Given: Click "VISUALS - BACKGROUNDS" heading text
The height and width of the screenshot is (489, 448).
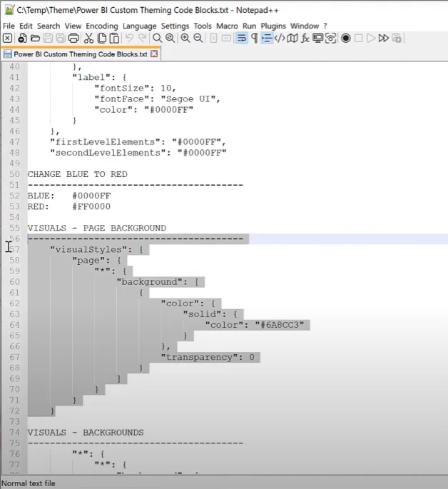Looking at the screenshot, I should [86, 433].
